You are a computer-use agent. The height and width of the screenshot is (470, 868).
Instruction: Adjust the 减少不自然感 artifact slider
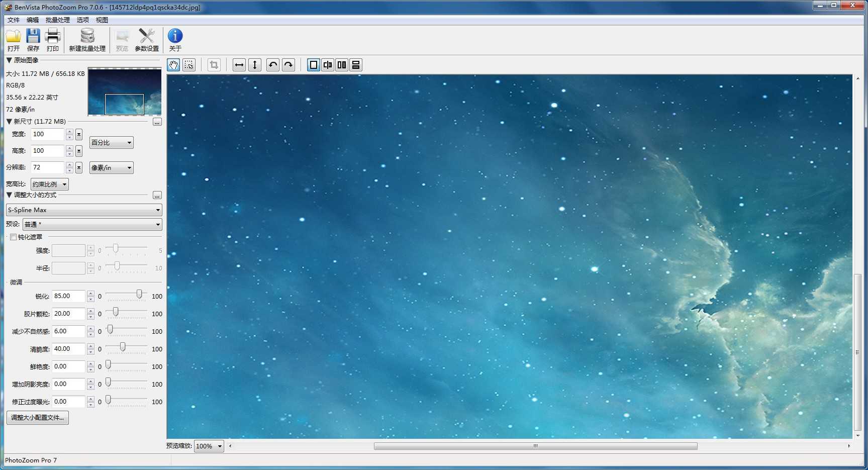tap(110, 330)
